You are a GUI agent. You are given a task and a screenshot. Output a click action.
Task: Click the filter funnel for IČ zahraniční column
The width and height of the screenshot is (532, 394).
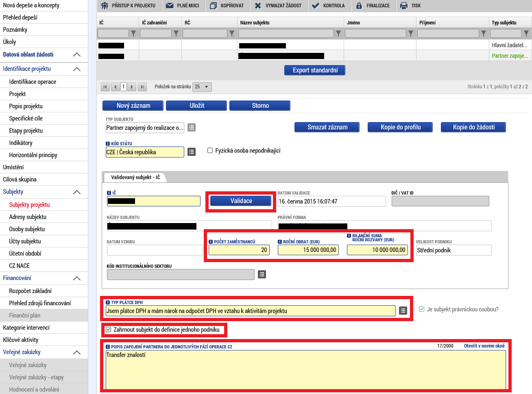click(x=176, y=33)
